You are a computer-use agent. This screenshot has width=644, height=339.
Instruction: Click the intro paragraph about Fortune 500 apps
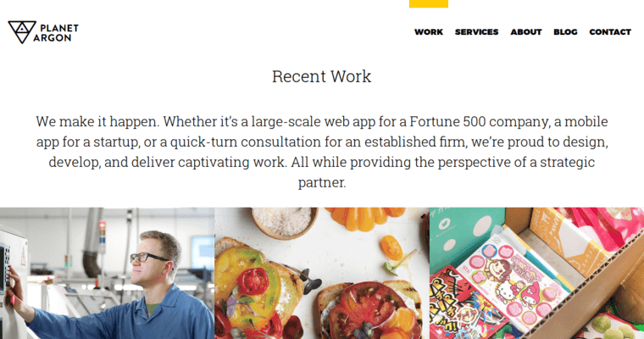321,152
